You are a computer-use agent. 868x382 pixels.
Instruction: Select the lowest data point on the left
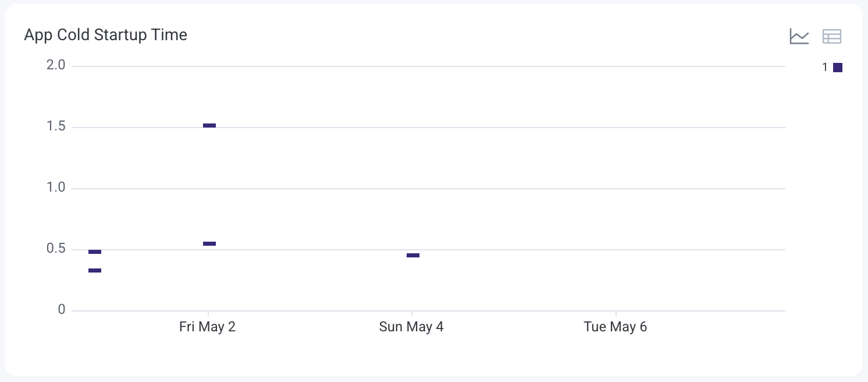pos(95,270)
